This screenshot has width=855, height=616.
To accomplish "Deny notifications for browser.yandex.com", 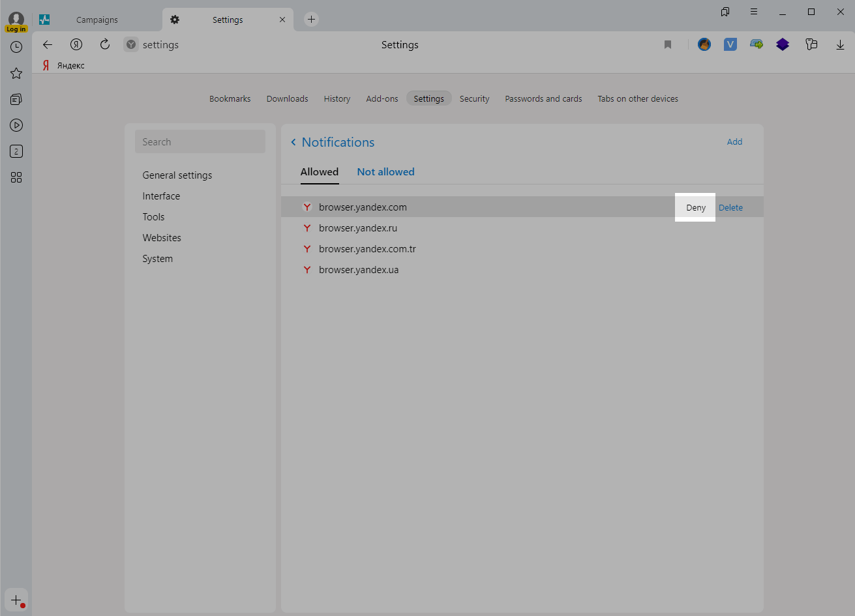I will [x=695, y=207].
